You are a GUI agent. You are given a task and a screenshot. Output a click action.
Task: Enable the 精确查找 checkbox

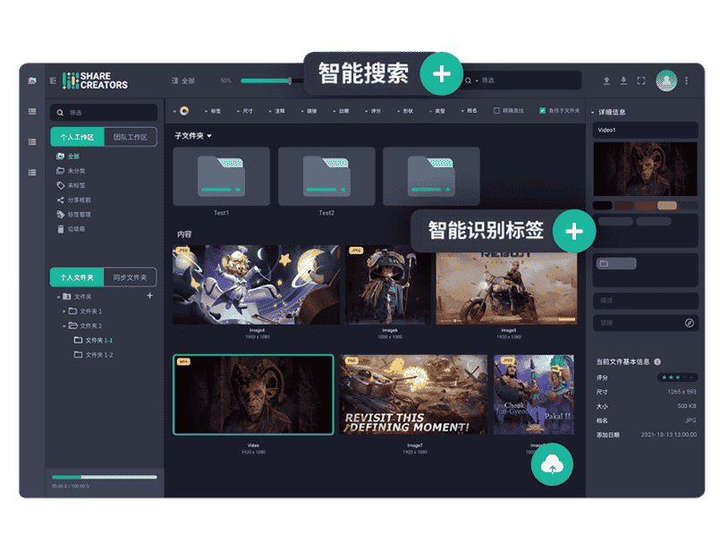(497, 111)
